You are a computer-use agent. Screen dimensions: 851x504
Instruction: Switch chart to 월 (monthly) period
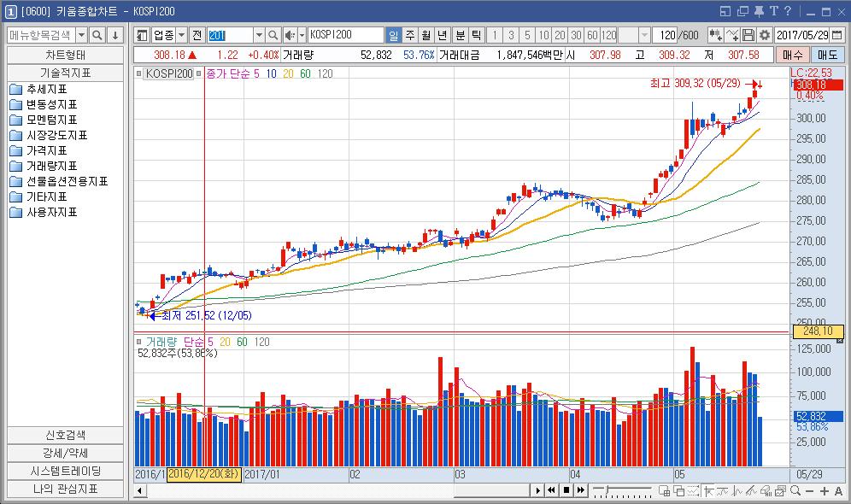(425, 35)
